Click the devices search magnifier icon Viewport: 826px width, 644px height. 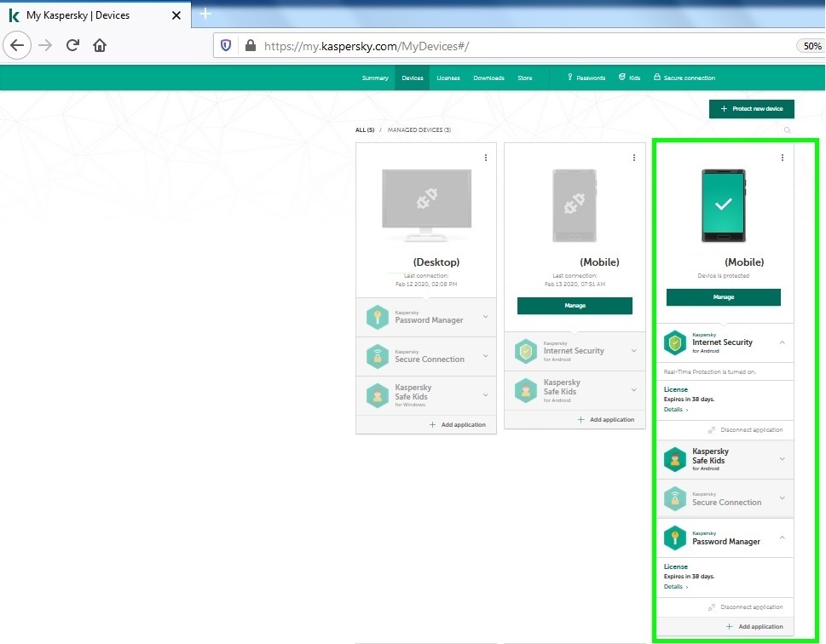[787, 130]
